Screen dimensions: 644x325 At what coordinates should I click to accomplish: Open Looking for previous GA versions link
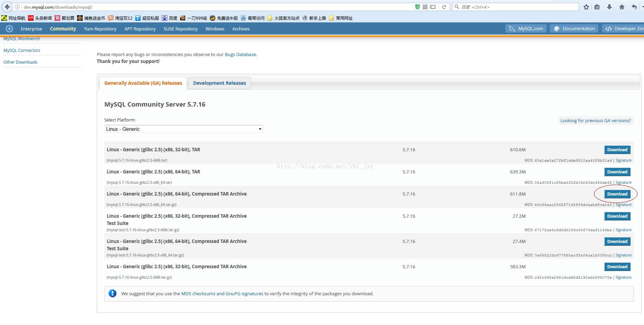click(596, 120)
